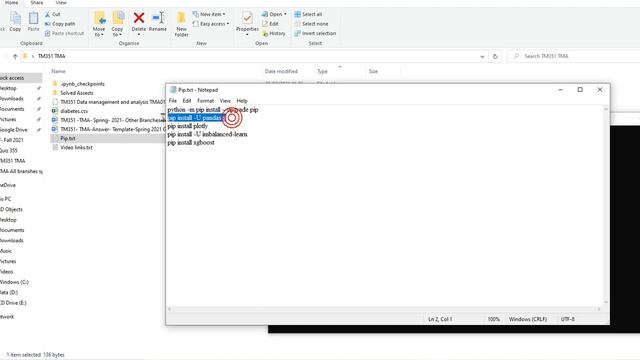This screenshot has width=640, height=360.
Task: Sort files by Date modified column
Action: (281, 71)
